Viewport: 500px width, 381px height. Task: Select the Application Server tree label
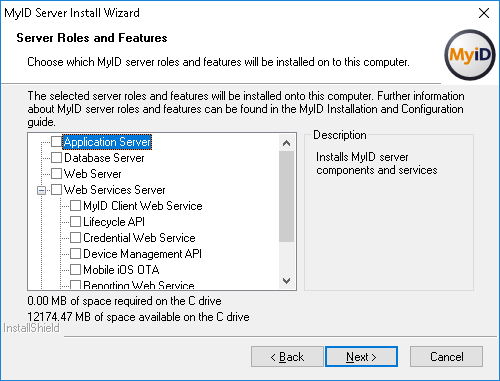tap(107, 142)
